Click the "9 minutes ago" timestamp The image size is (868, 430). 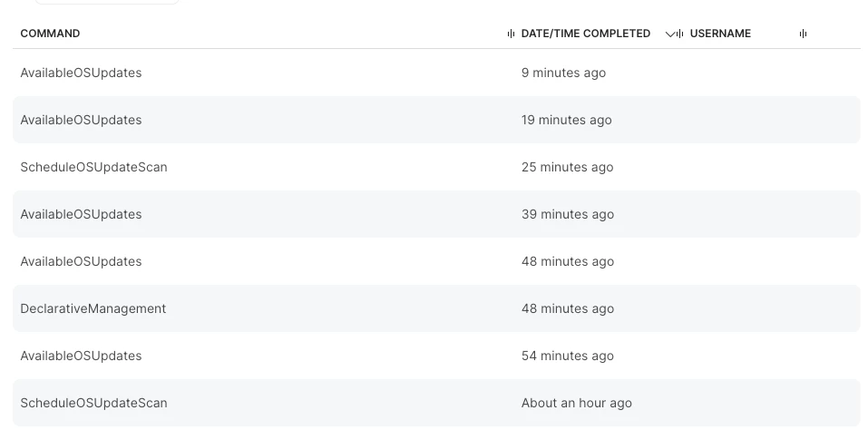pyautogui.click(x=563, y=73)
